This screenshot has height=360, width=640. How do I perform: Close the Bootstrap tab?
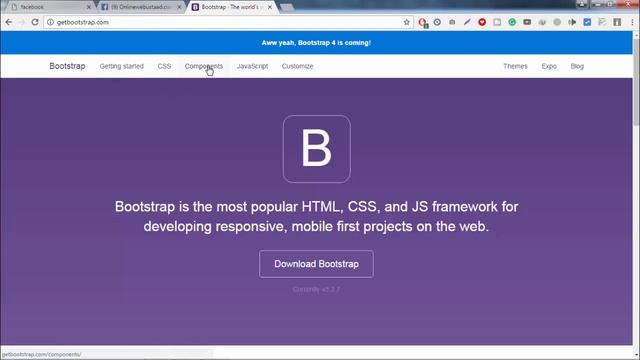pos(270,7)
